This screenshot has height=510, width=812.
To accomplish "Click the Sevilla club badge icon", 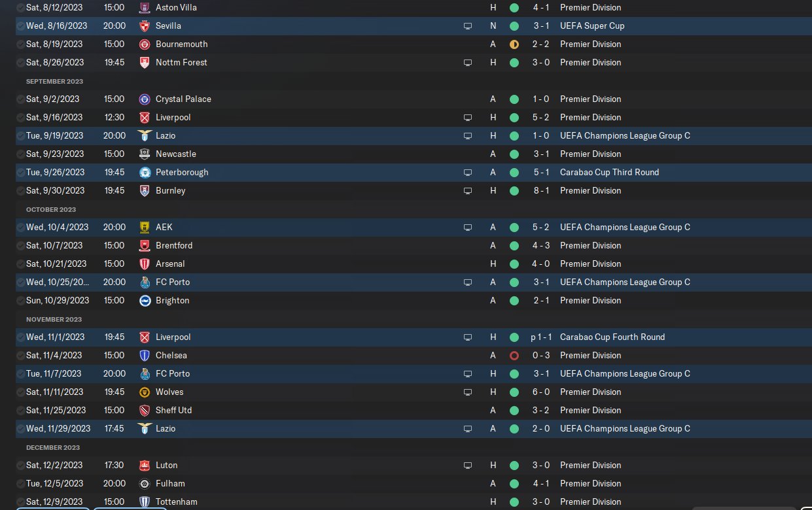I will pos(145,26).
